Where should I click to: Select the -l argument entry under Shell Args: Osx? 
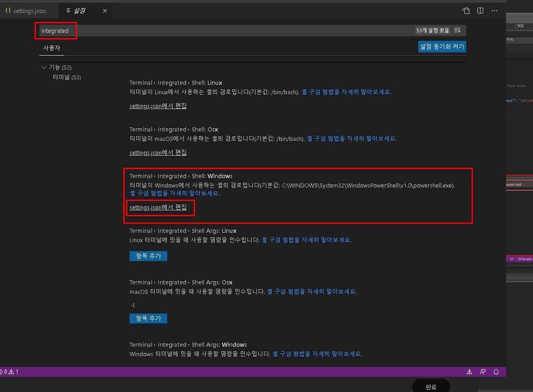click(x=133, y=305)
